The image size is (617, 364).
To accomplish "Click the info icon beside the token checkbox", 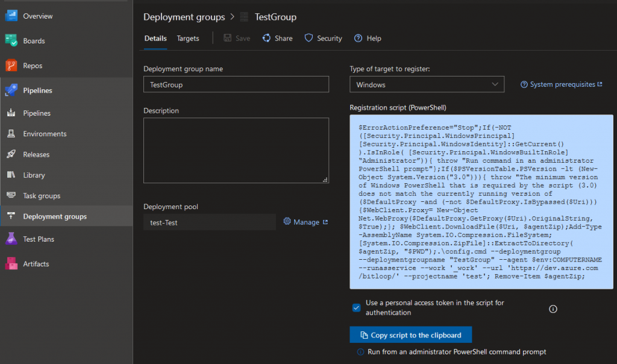I will pos(553,309).
